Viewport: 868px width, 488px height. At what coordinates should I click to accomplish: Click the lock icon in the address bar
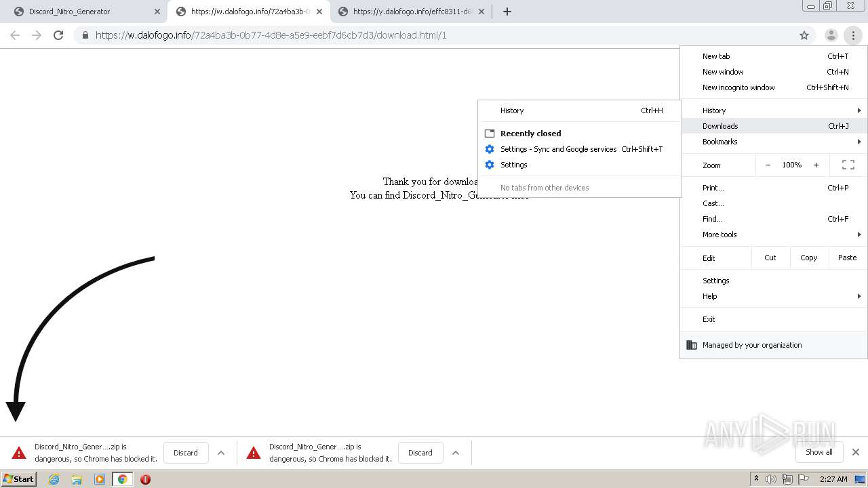pyautogui.click(x=85, y=35)
